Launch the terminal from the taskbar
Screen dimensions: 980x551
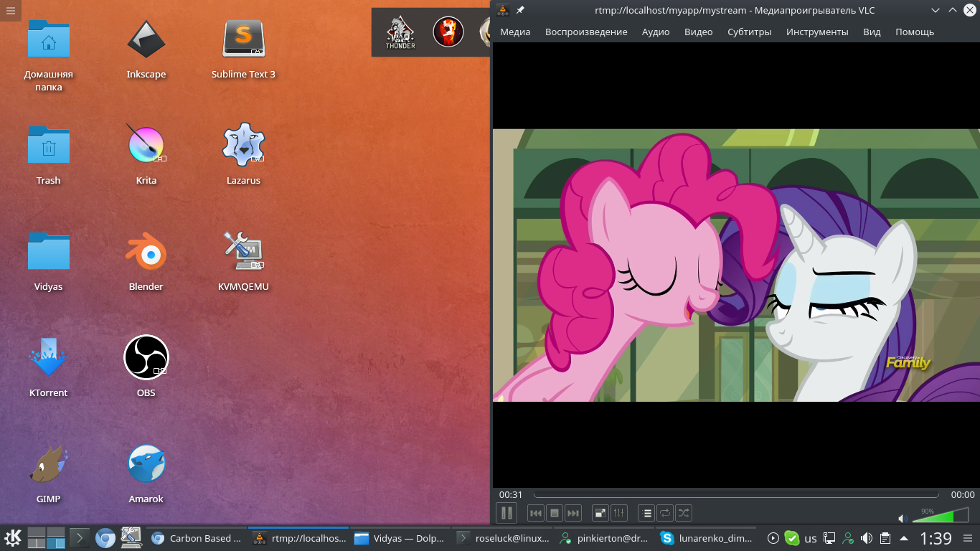(x=80, y=538)
